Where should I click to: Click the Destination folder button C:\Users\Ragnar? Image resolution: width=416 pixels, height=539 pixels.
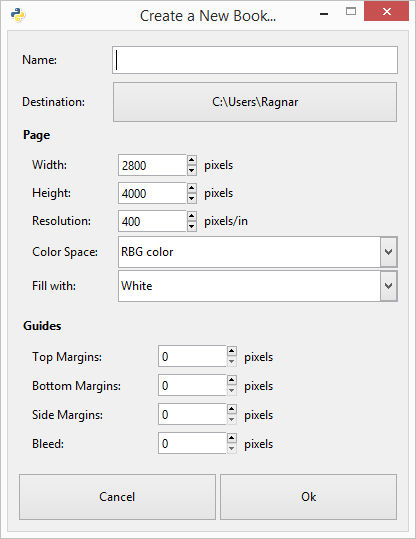tap(255, 102)
